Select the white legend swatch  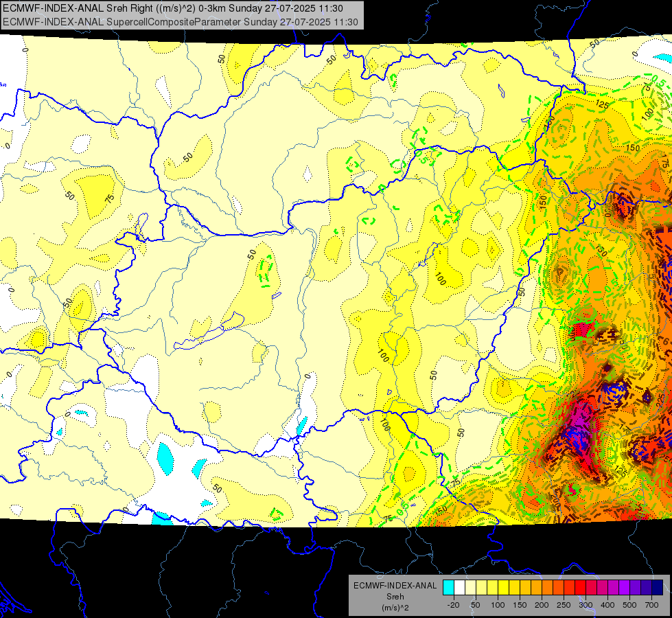tap(459, 587)
